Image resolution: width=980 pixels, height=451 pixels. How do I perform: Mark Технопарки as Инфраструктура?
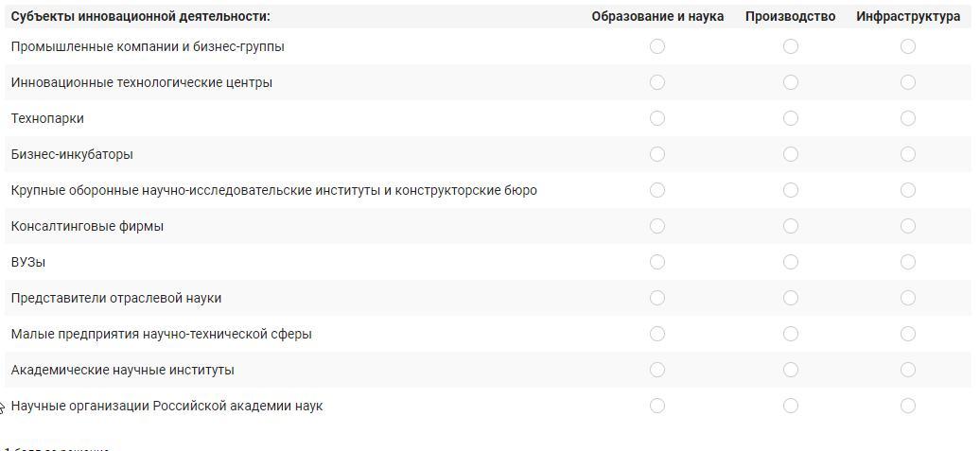pyautogui.click(x=908, y=118)
